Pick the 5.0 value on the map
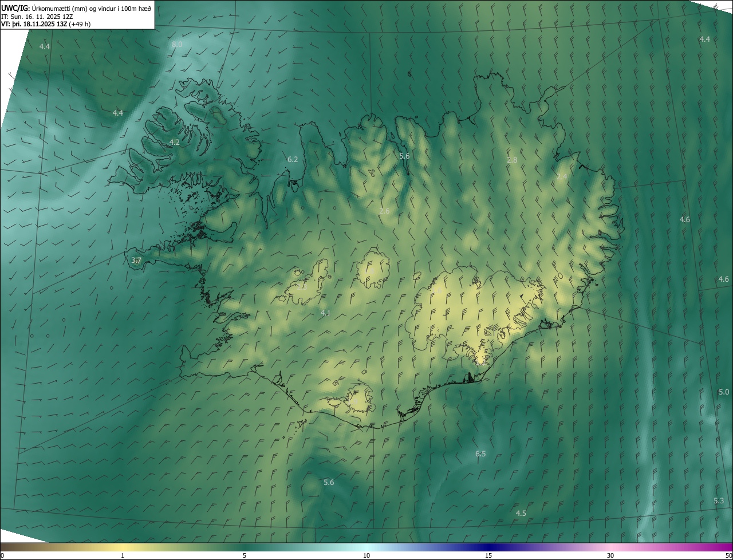733x560 pixels. 724,392
